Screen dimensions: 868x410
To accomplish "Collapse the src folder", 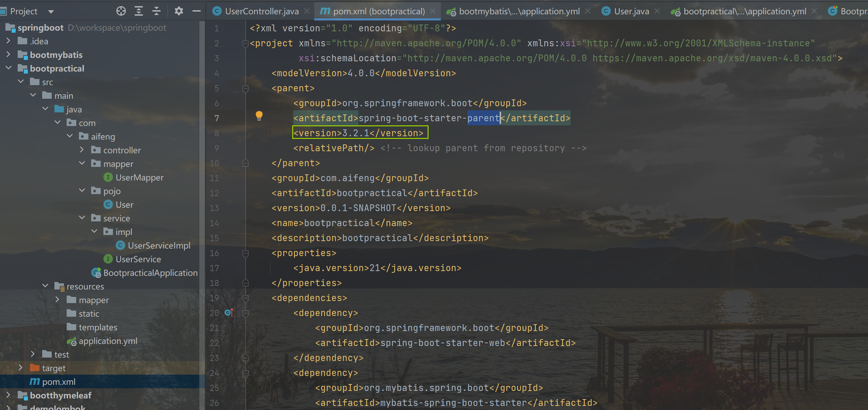I will pos(21,82).
